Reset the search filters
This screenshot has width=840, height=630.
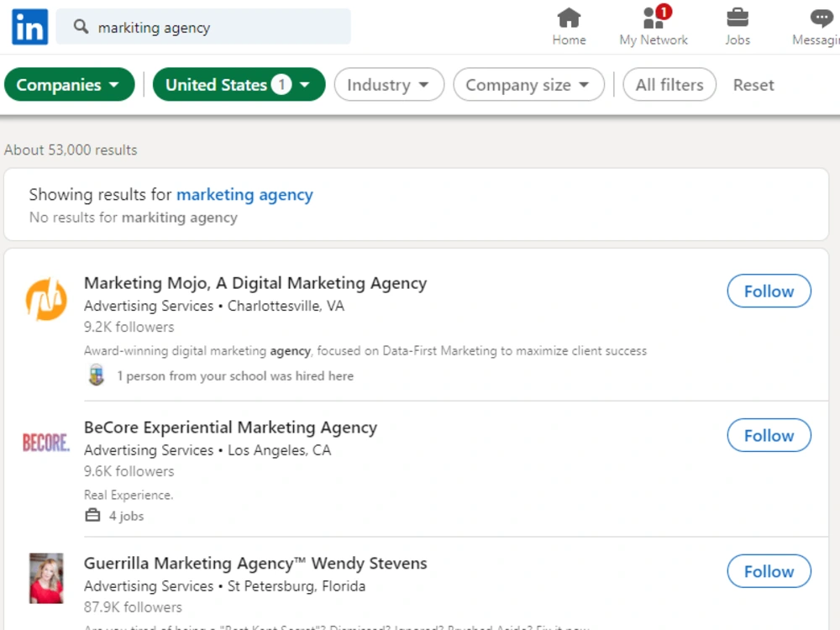pos(753,85)
